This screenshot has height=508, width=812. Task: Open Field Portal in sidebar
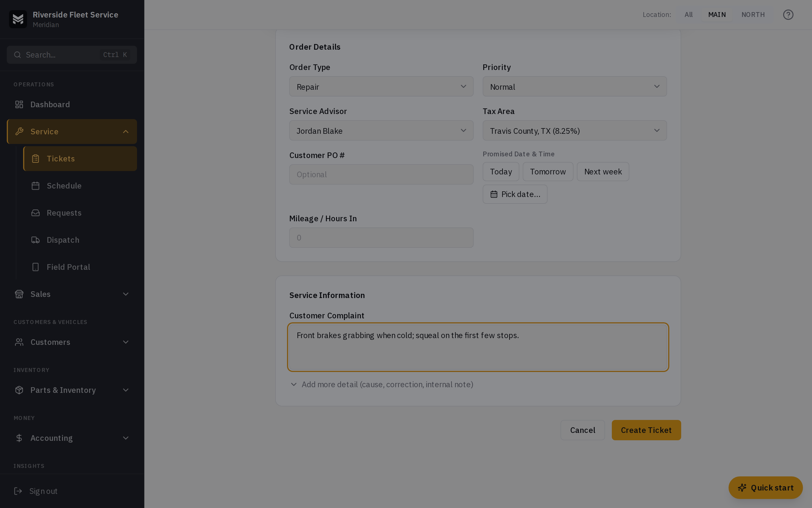pyautogui.click(x=80, y=267)
